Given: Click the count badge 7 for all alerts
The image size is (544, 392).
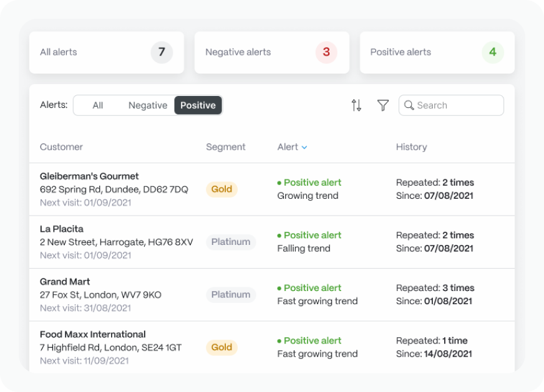Looking at the screenshot, I should 162,52.
